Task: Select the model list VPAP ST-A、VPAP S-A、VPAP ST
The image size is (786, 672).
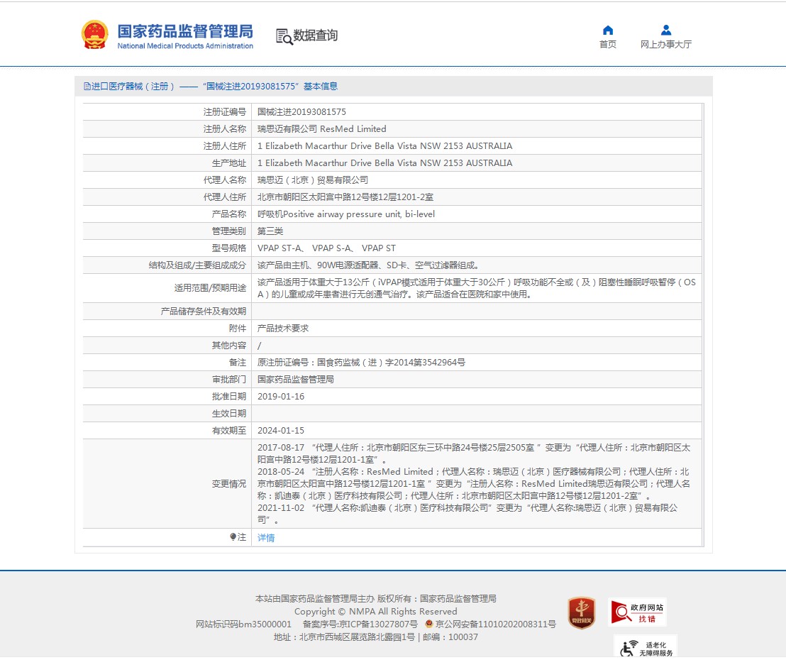Action: tap(326, 248)
